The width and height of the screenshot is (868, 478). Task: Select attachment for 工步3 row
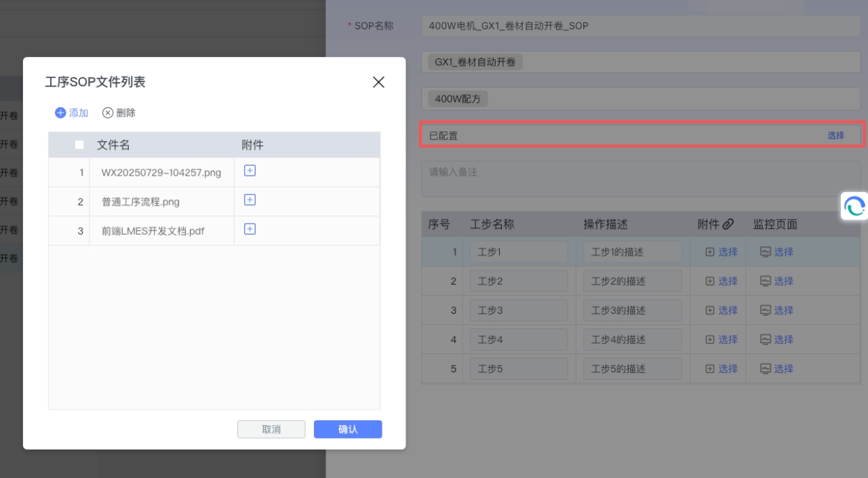pos(722,311)
